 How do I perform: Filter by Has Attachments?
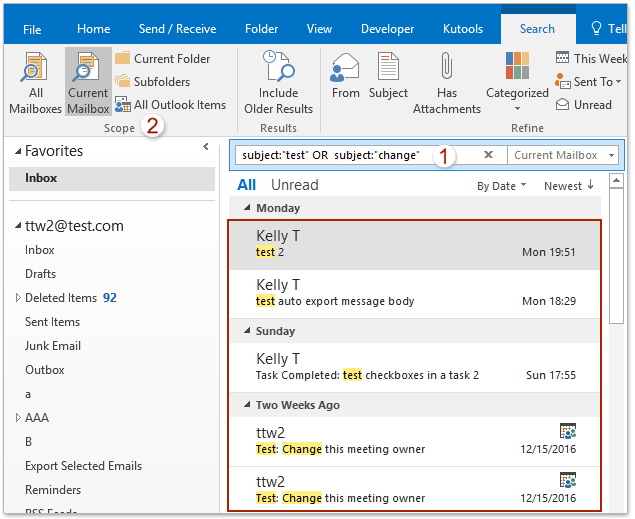coord(446,82)
